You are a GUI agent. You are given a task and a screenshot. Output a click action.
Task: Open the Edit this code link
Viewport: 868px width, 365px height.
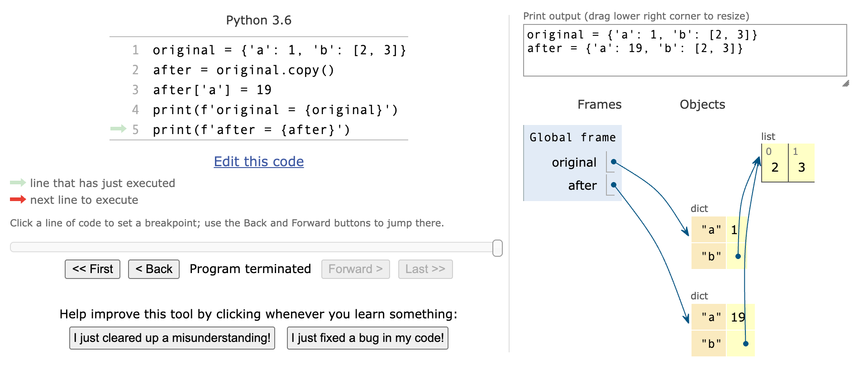(x=259, y=161)
